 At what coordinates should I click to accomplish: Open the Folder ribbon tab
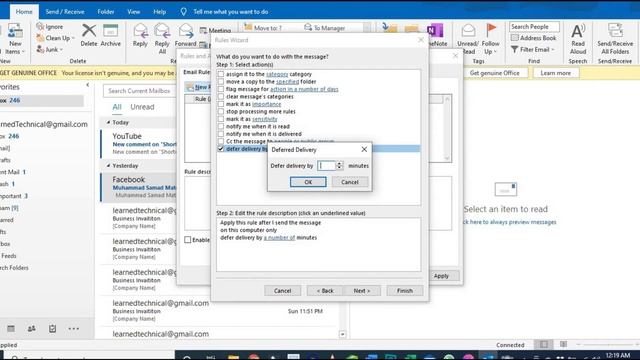coord(106,12)
